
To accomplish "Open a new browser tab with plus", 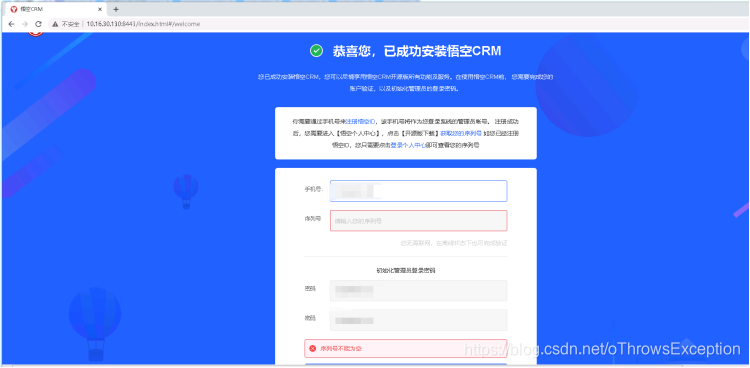I will [x=116, y=9].
